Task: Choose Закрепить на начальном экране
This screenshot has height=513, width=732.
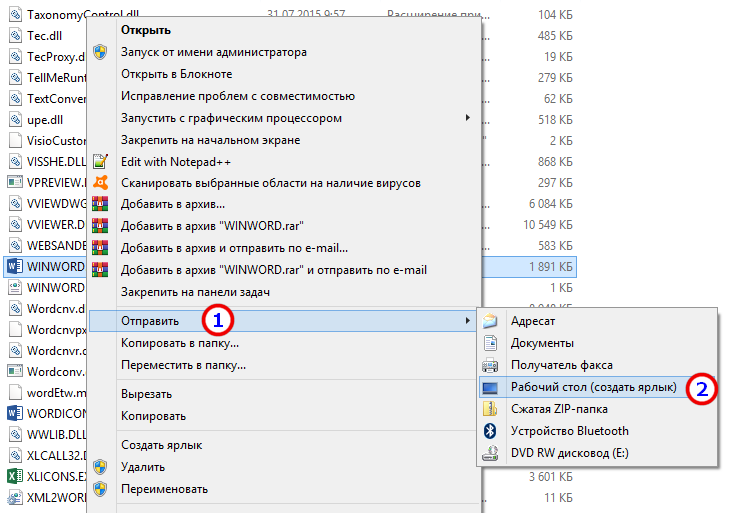Action: click(211, 140)
